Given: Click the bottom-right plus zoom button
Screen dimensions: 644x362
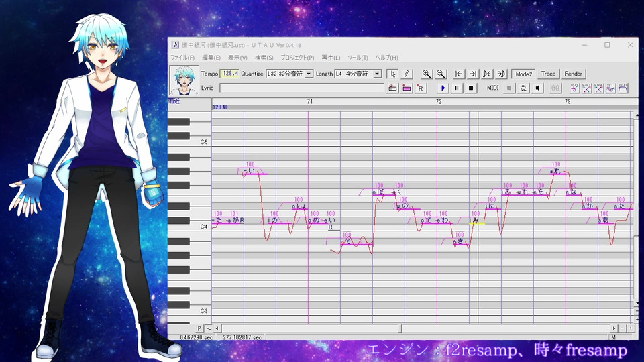Looking at the screenshot, I should (631, 328).
